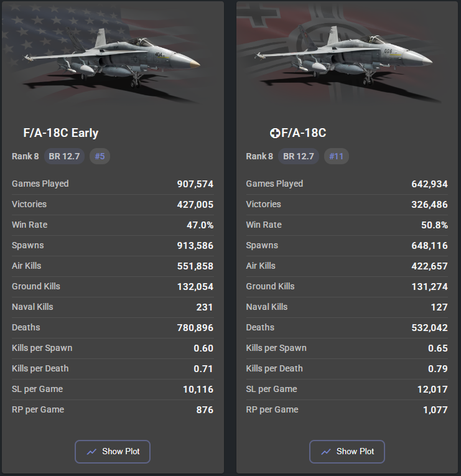Click the #5 ranking badge
This screenshot has height=476, width=461.
100,156
